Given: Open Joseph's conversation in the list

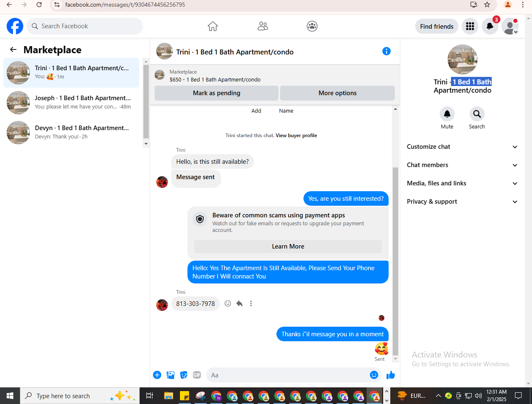Looking at the screenshot, I should [x=71, y=103].
